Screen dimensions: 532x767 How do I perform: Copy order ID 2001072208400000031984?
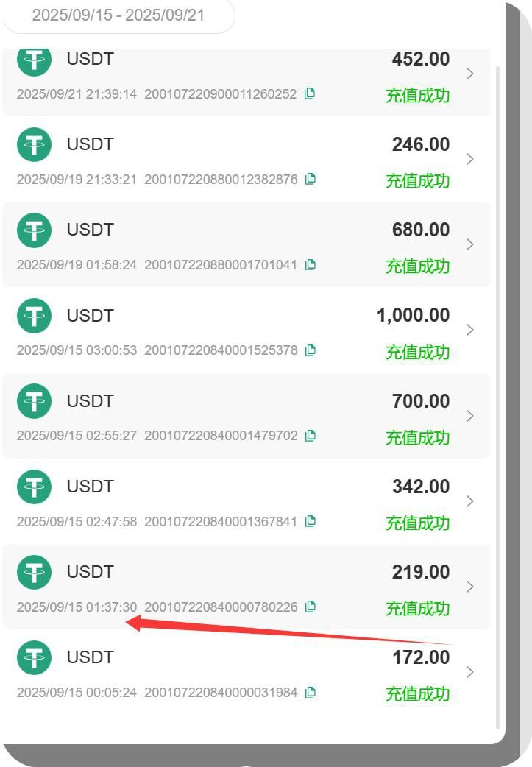[311, 692]
